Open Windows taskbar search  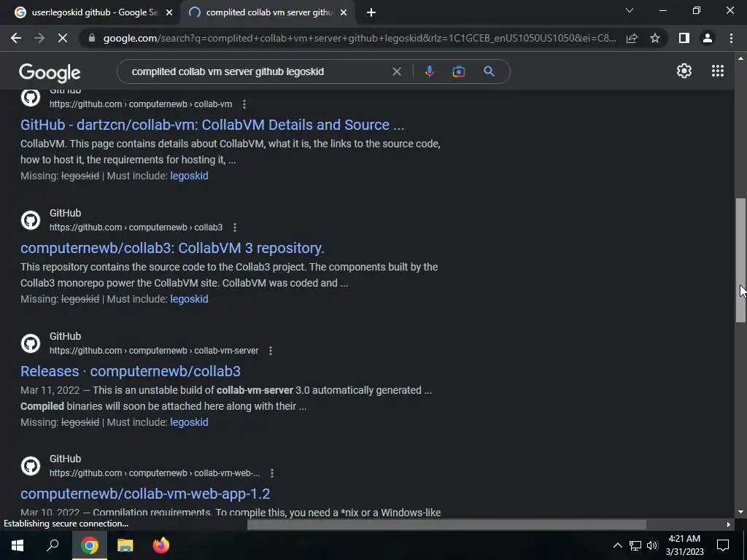click(x=53, y=545)
